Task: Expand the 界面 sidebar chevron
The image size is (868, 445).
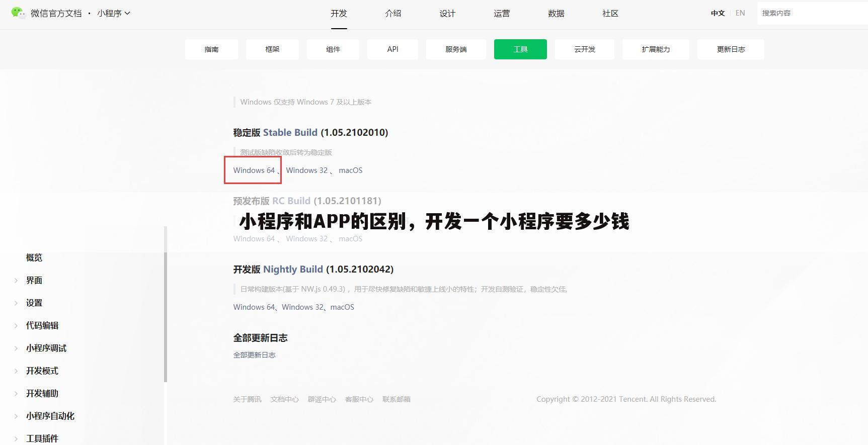Action: point(16,281)
